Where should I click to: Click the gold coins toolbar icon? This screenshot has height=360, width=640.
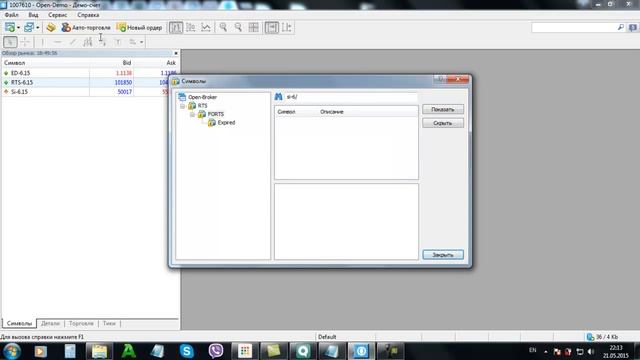click(x=51, y=27)
